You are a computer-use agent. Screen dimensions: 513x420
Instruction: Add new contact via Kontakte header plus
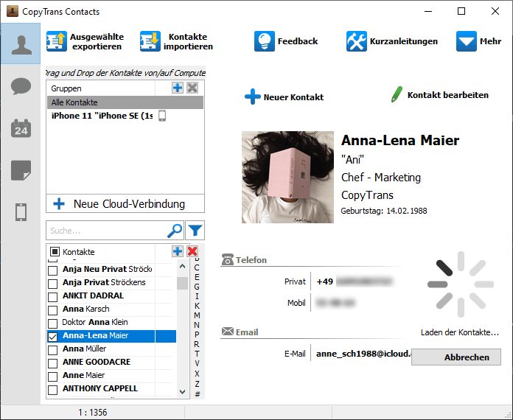(178, 251)
